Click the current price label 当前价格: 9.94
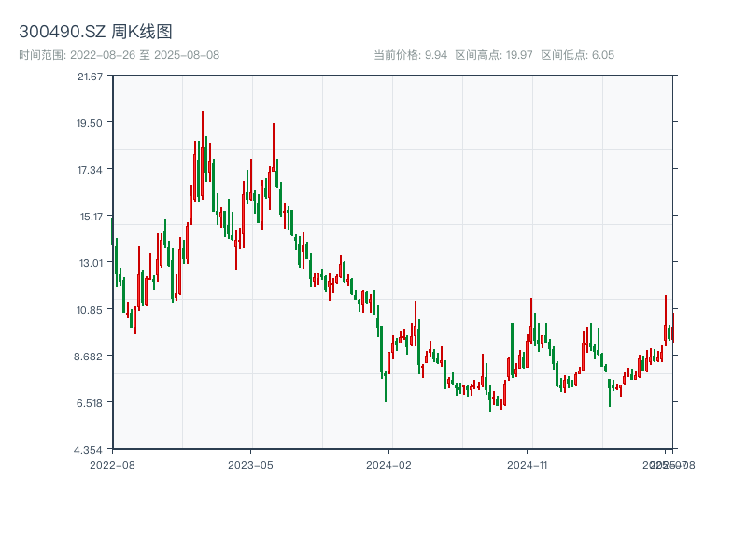Image resolution: width=747 pixels, height=560 pixels. coord(411,55)
